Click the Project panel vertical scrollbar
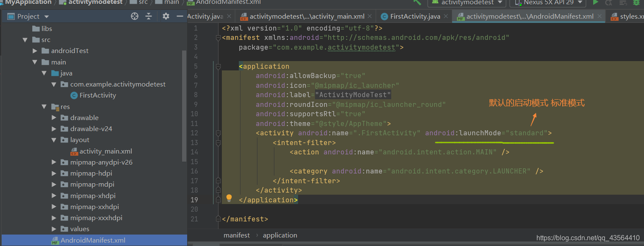This screenshot has width=644, height=246. 184,106
